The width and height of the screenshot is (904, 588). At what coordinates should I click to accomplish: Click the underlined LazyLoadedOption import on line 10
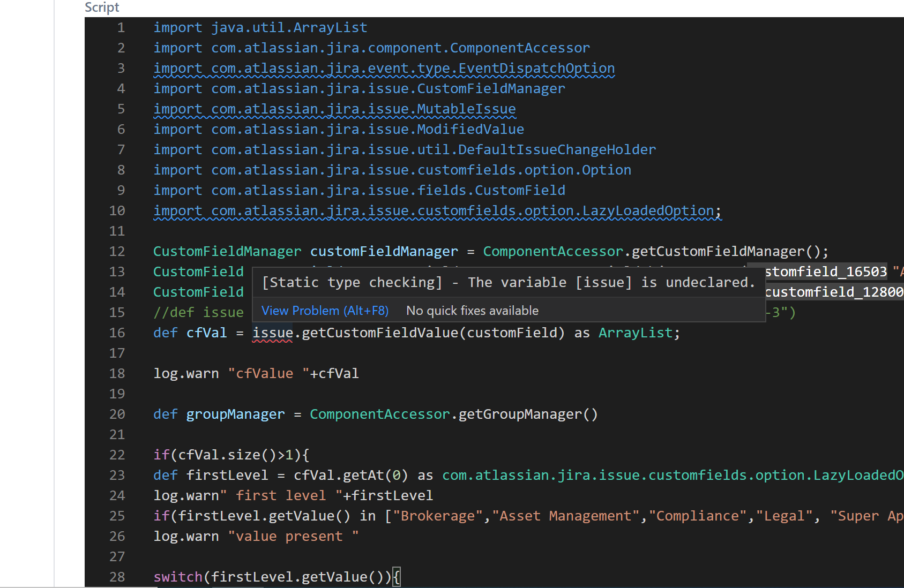(x=436, y=210)
